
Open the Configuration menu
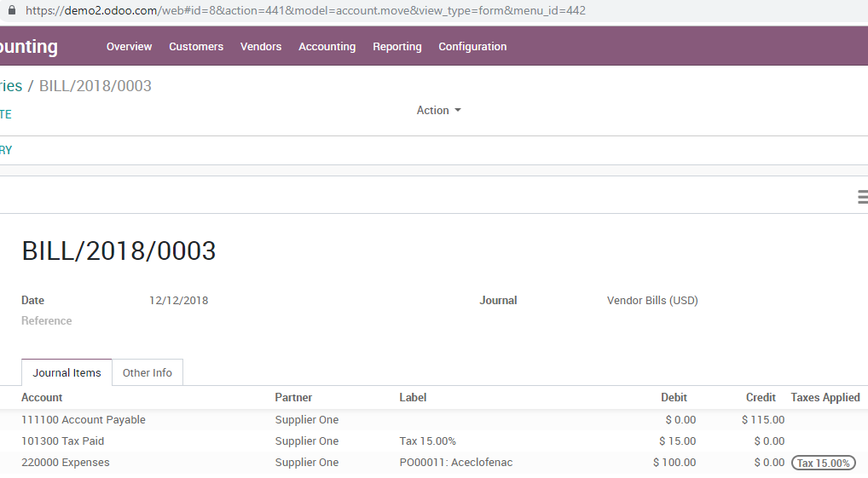(472, 47)
